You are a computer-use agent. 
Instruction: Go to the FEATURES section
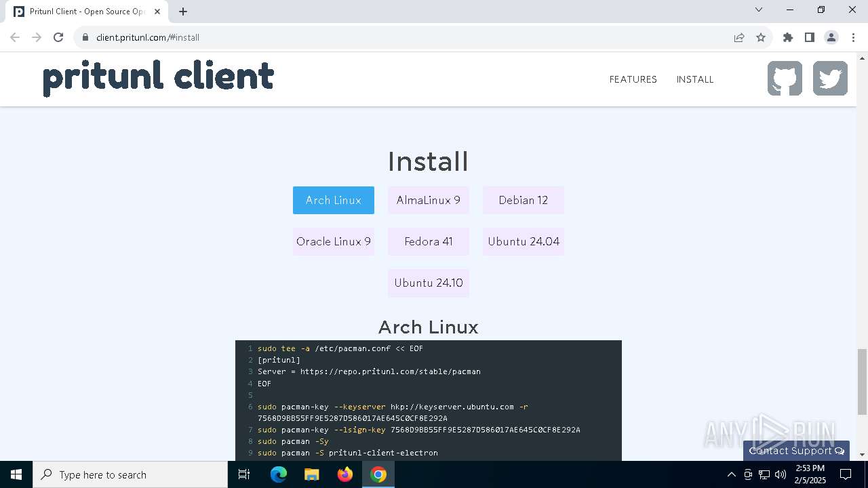(633, 79)
